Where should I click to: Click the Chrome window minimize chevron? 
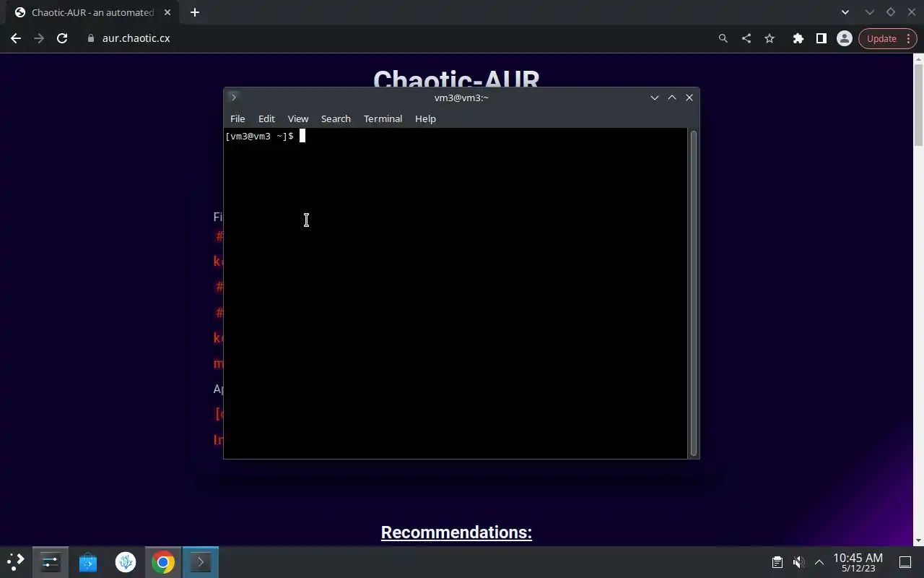pyautogui.click(x=870, y=12)
